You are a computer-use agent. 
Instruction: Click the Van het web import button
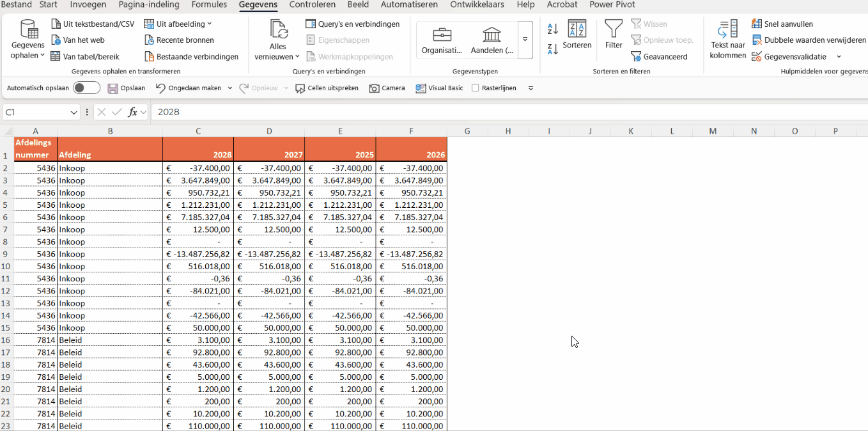tap(77, 40)
